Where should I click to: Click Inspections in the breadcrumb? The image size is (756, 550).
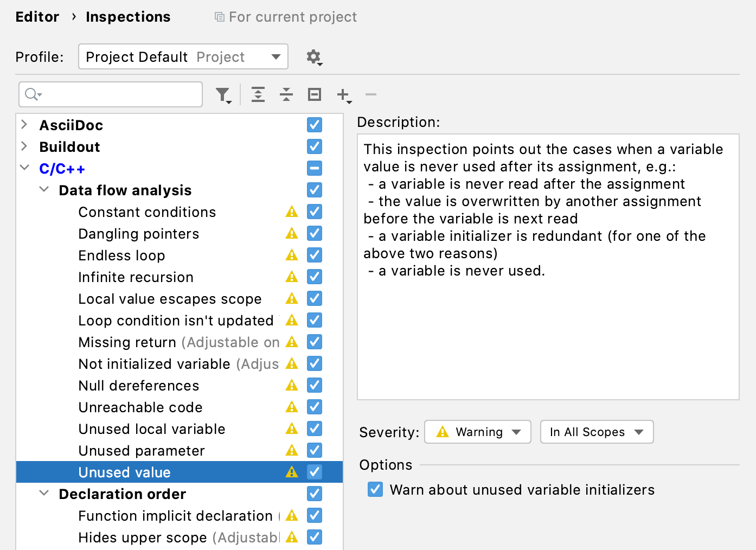[x=127, y=17]
